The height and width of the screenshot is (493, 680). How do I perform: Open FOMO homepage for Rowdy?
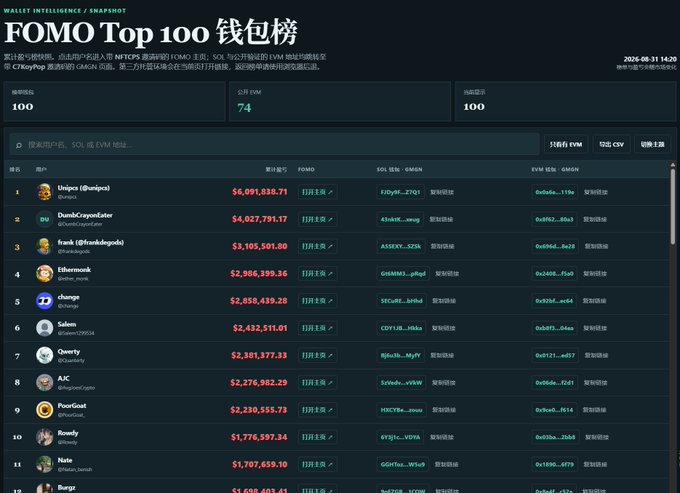coord(317,437)
